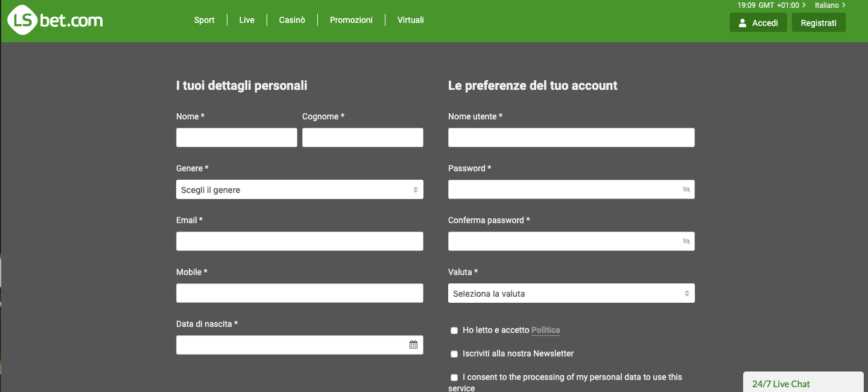Open the 'Scegli il genere' dropdown

pyautogui.click(x=299, y=189)
